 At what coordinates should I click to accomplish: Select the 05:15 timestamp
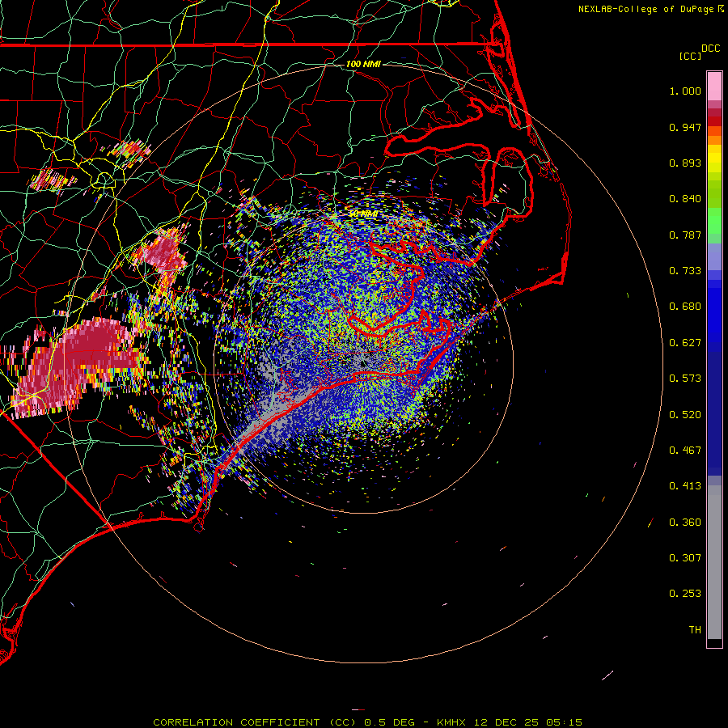564,722
